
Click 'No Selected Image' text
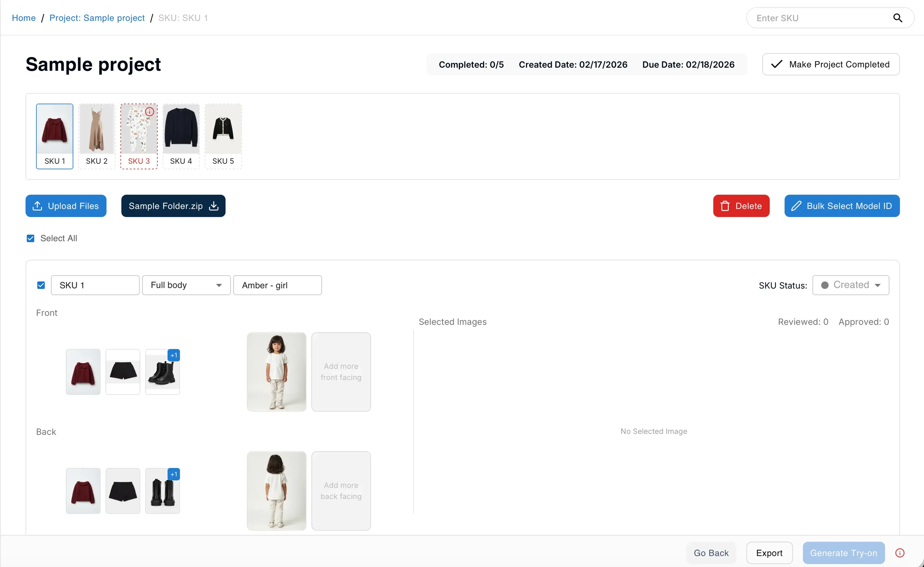(654, 431)
